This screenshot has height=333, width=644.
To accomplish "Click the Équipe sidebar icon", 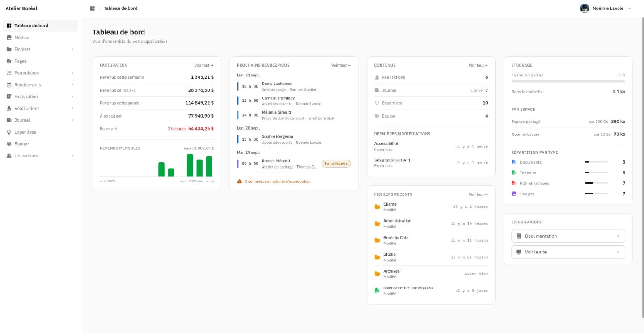I will tap(9, 144).
